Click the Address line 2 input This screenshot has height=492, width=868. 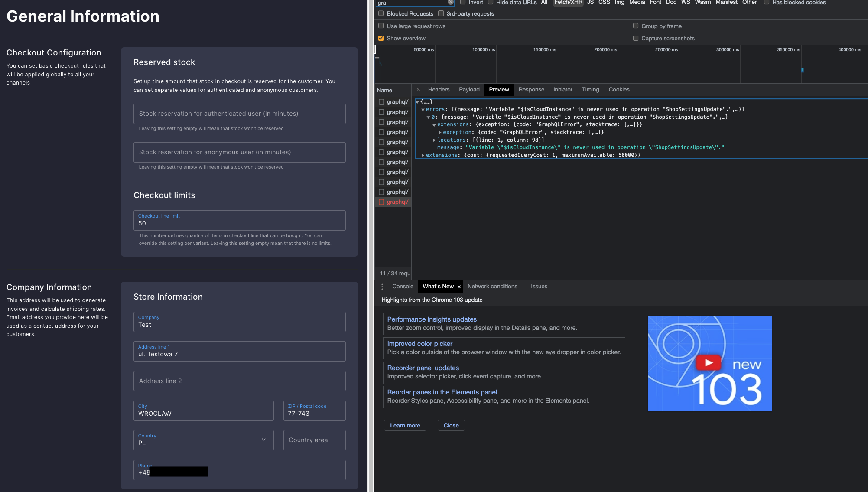[x=239, y=381]
